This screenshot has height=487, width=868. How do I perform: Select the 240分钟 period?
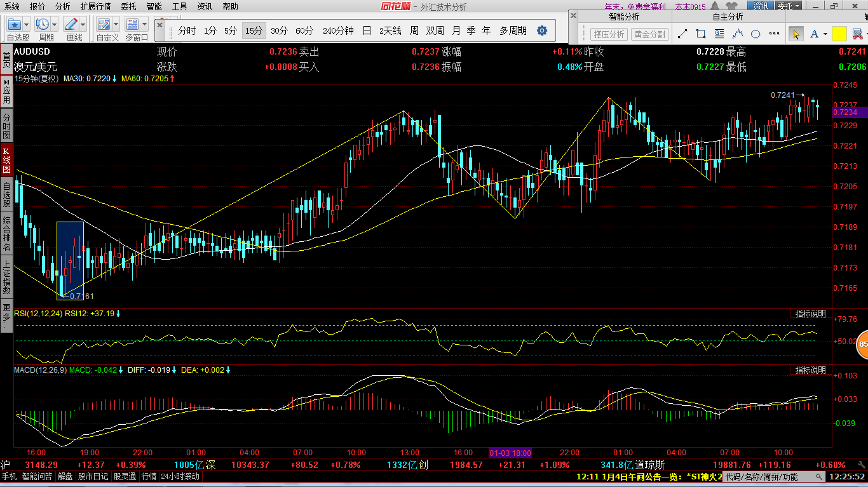(x=338, y=30)
